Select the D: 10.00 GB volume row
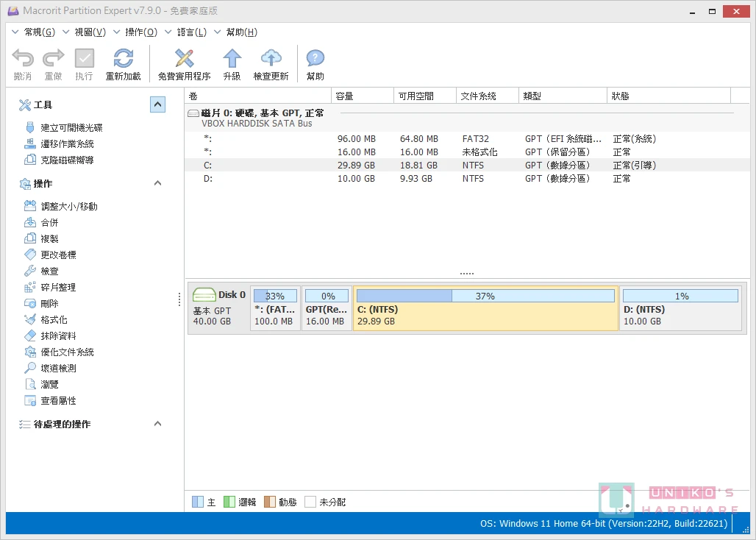Image resolution: width=756 pixels, height=540 pixels. (x=467, y=178)
